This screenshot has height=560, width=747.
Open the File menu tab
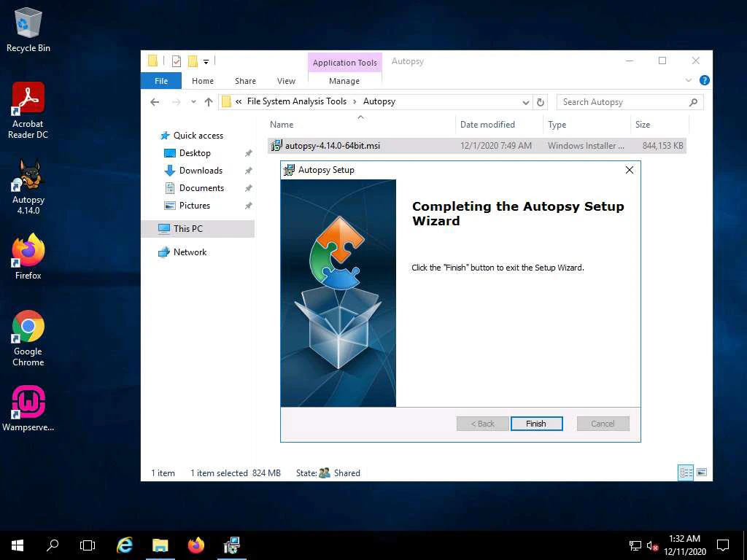point(161,81)
